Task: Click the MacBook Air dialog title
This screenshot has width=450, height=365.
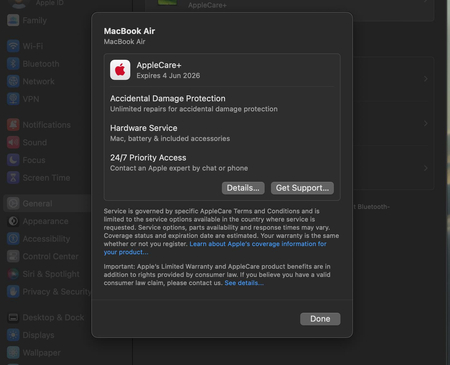Action: coord(129,31)
